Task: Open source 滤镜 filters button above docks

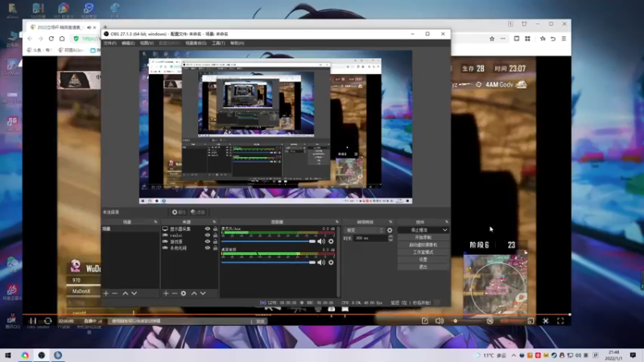Action: [x=197, y=212]
